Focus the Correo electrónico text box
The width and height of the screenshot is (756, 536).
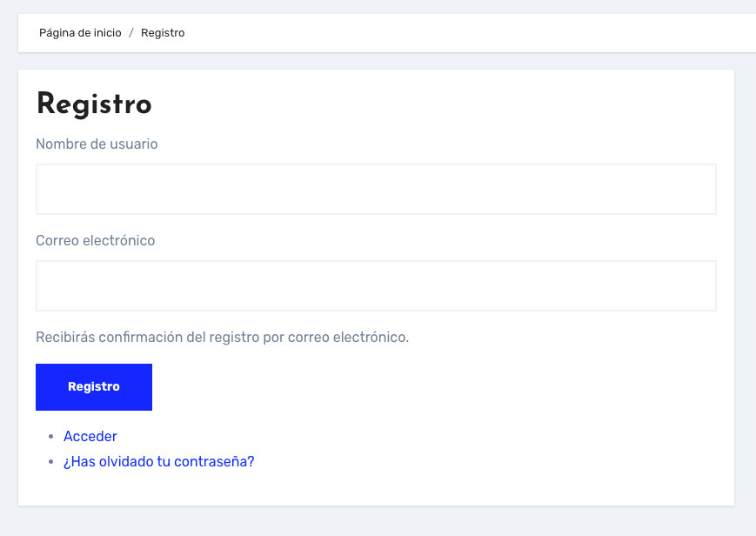coord(376,285)
